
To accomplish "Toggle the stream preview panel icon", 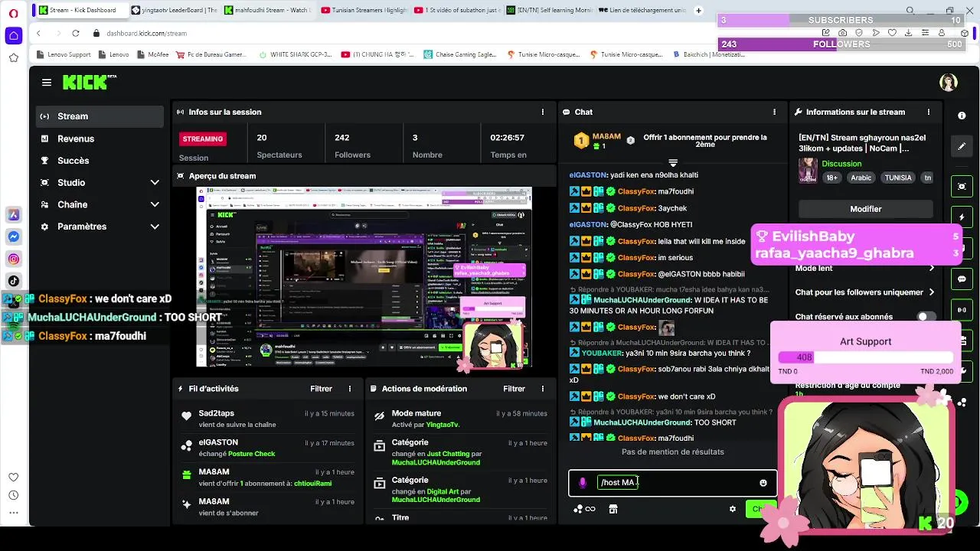I will 962,187.
